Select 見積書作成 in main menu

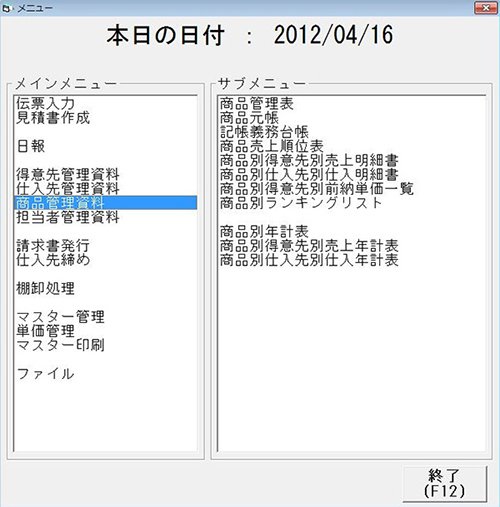[x=105, y=117]
